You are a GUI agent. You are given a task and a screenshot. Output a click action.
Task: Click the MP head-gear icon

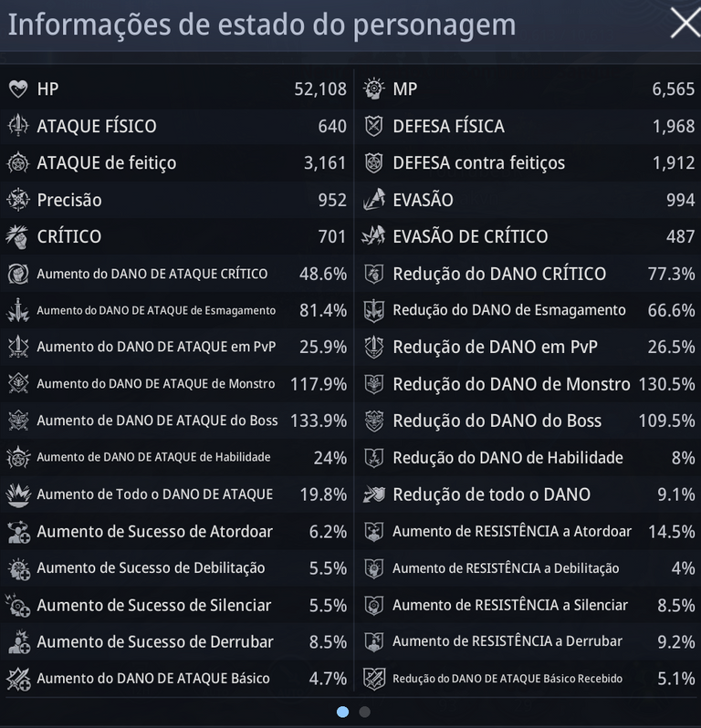click(x=374, y=88)
